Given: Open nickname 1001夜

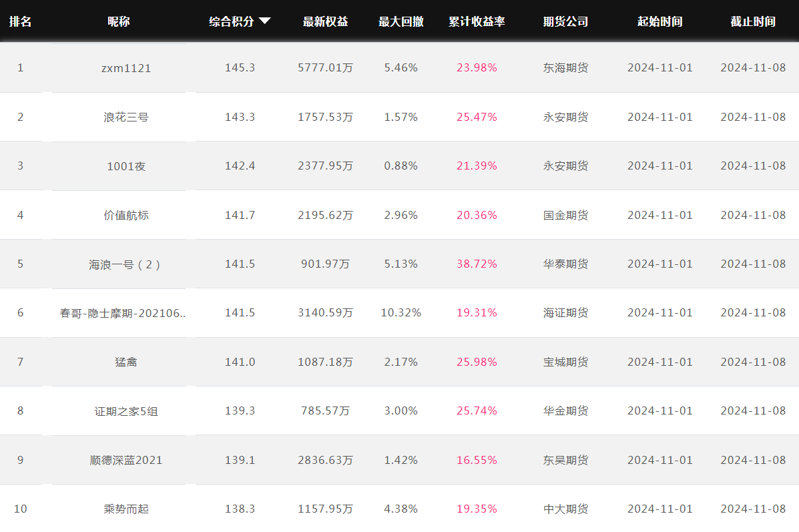Looking at the screenshot, I should [x=126, y=166].
